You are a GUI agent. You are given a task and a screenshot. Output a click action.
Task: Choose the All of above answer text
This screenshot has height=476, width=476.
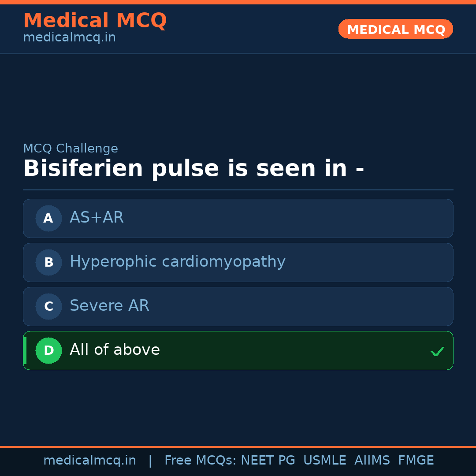coord(115,350)
